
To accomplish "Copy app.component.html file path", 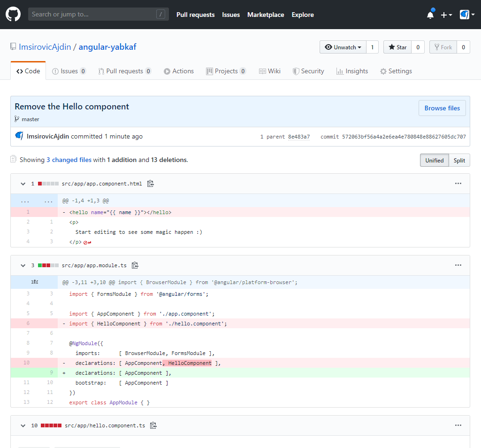I will click(x=150, y=184).
